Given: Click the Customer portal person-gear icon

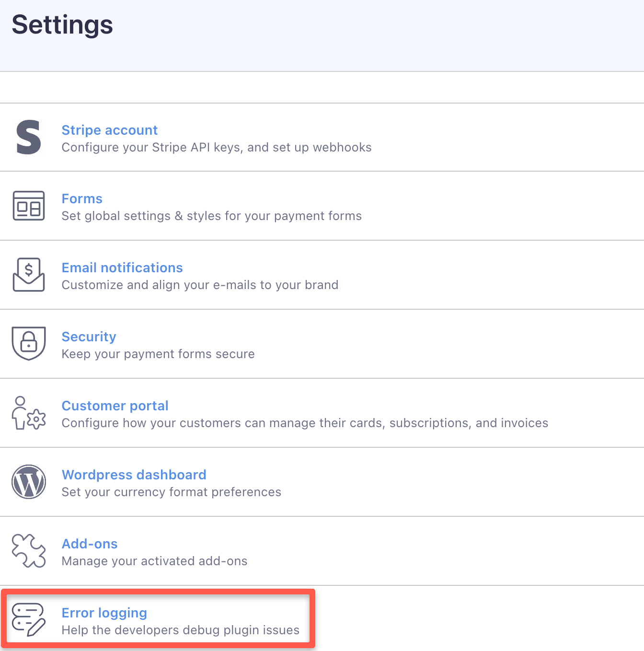Looking at the screenshot, I should (x=29, y=413).
